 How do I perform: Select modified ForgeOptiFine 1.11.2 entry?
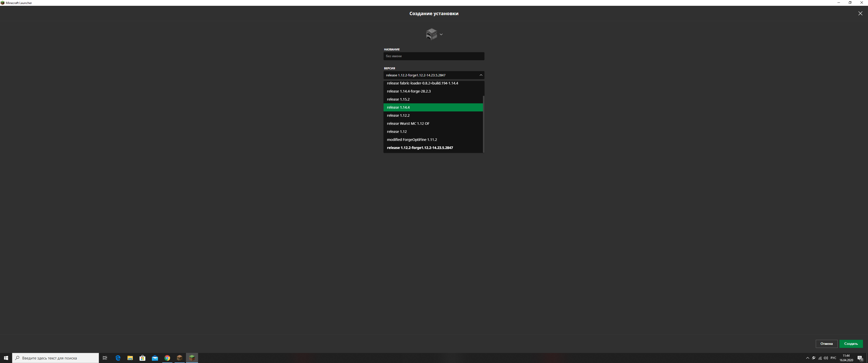(x=412, y=140)
